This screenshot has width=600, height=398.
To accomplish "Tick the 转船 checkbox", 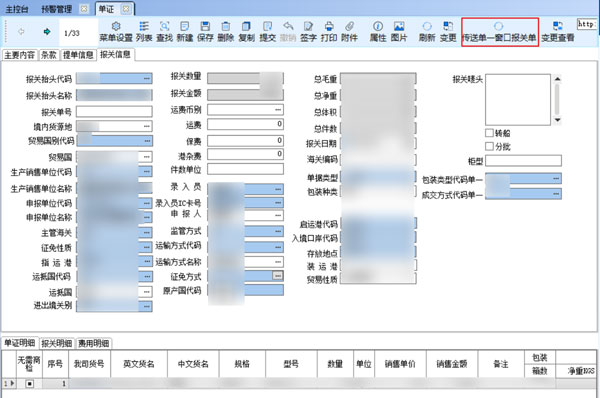I will coord(489,133).
